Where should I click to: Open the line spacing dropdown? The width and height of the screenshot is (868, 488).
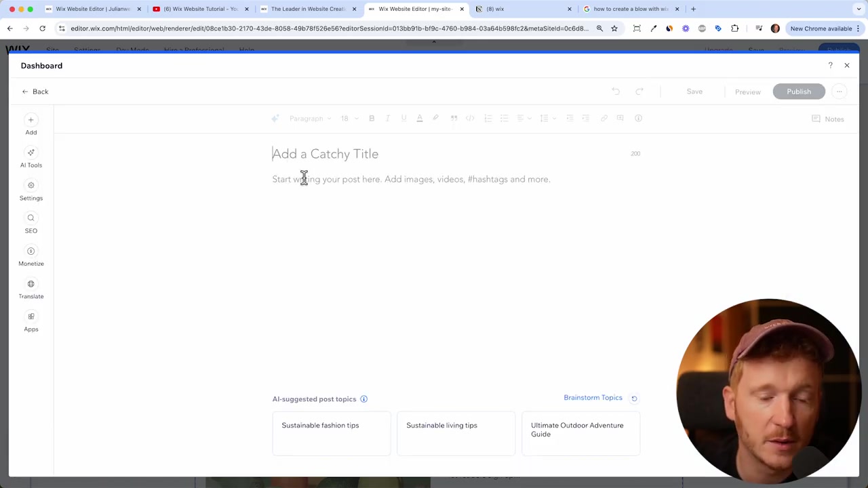[x=547, y=119]
